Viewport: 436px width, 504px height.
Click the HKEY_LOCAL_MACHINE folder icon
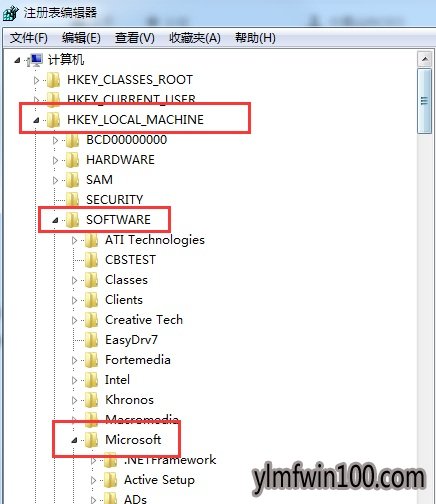click(53, 120)
